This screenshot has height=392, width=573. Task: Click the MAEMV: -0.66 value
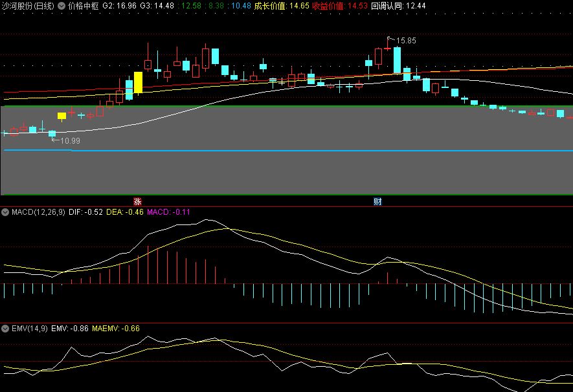click(x=116, y=329)
